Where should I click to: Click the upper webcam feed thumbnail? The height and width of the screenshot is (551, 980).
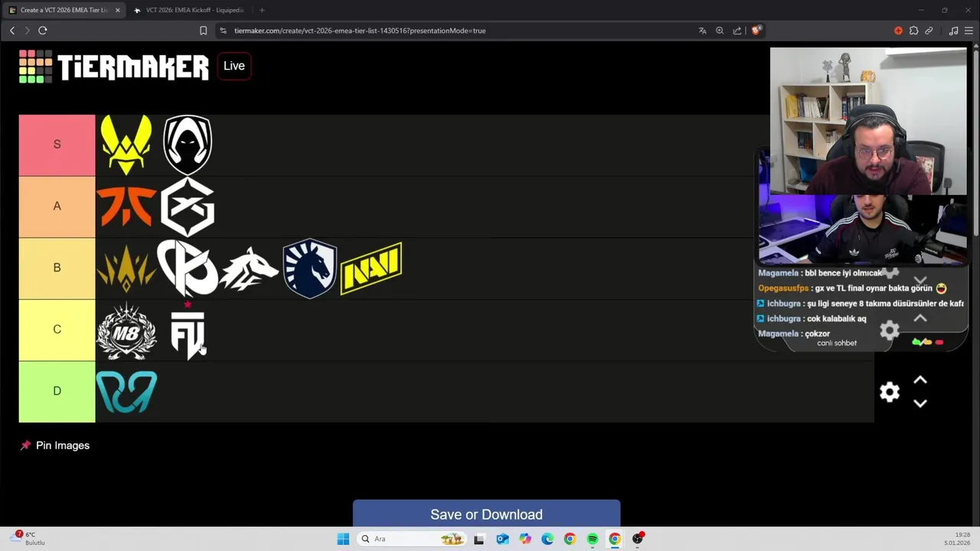coord(868,121)
